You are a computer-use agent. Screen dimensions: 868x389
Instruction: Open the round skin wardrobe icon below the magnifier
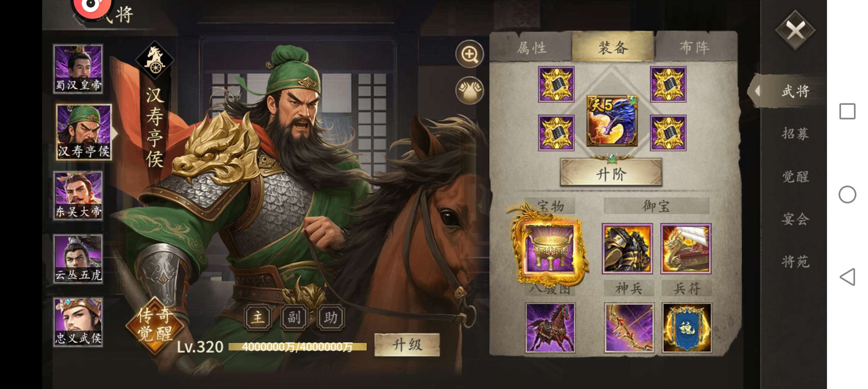(469, 90)
